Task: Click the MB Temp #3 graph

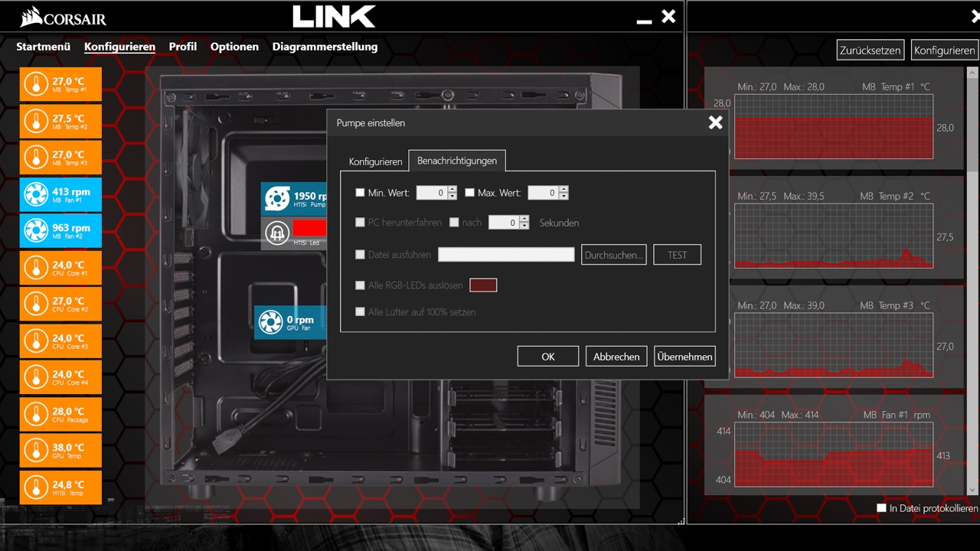Action: tap(834, 345)
